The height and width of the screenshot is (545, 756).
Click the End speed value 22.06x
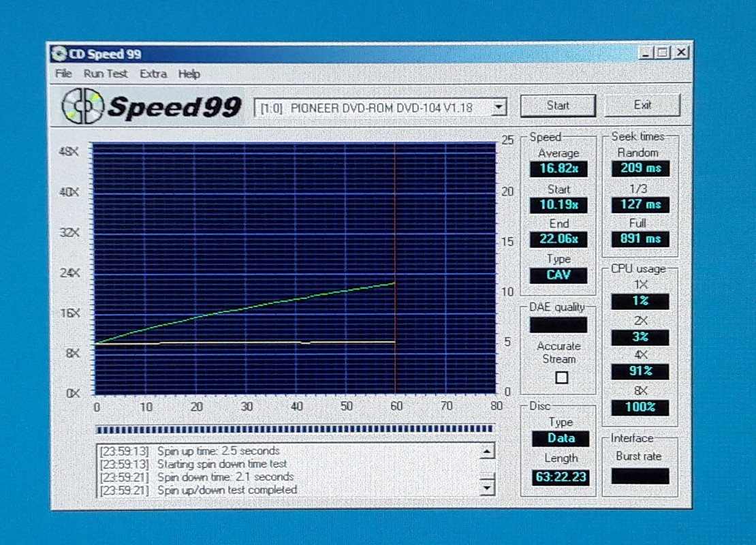click(558, 239)
